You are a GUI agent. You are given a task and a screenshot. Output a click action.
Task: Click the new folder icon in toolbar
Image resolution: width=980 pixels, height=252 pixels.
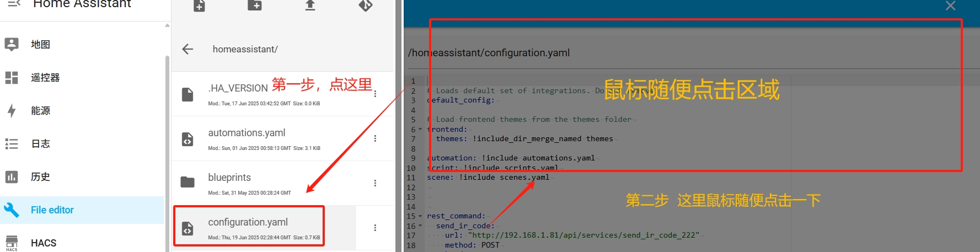tap(255, 5)
